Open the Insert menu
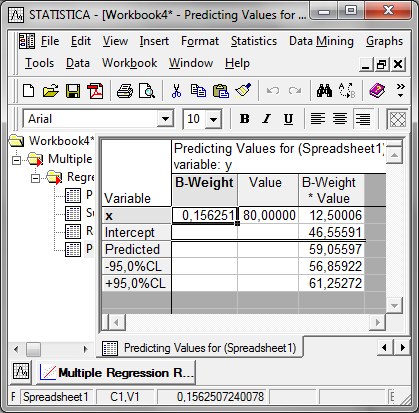 (x=154, y=41)
